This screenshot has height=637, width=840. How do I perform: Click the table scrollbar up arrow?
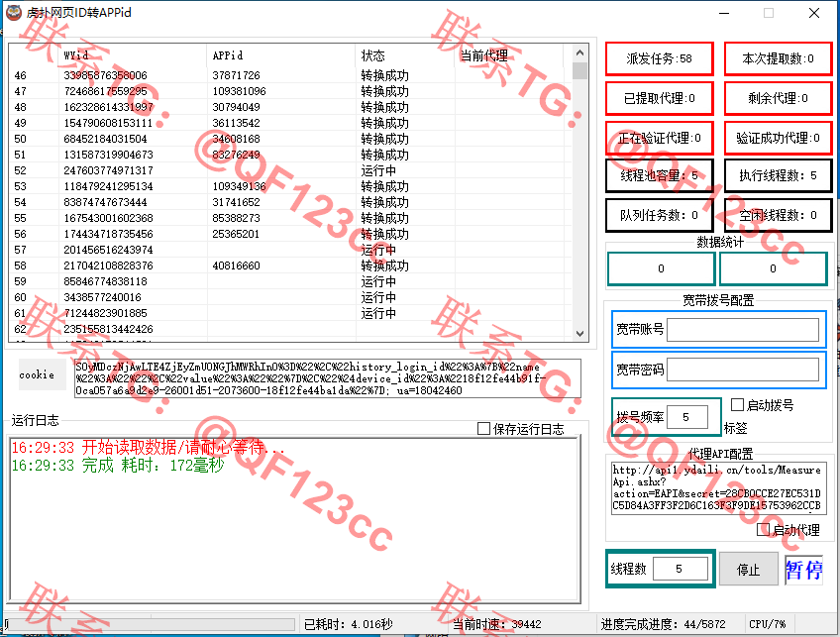pyautogui.click(x=579, y=53)
